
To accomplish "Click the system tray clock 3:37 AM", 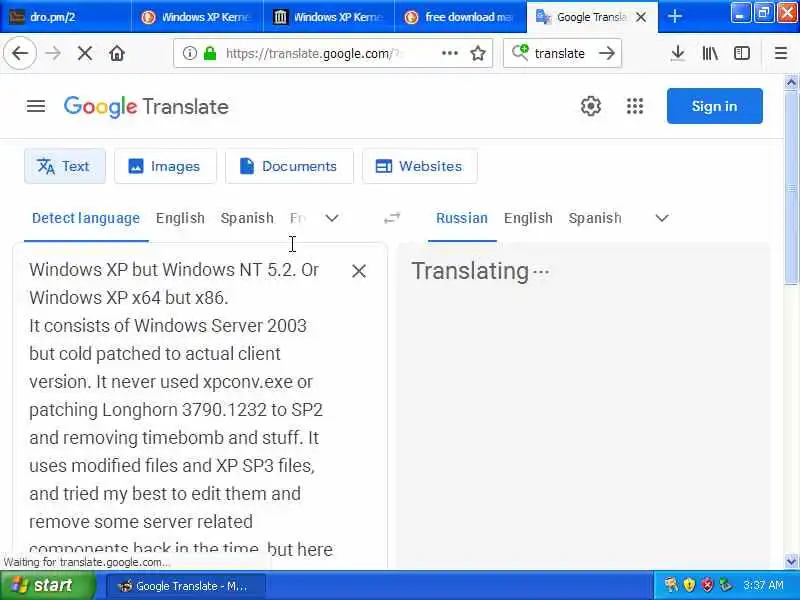I will [763, 585].
